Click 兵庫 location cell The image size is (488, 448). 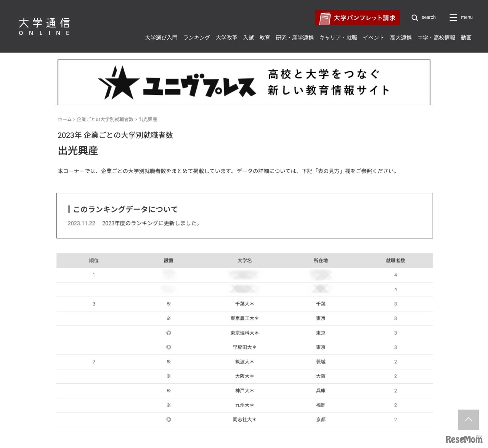[x=321, y=391]
